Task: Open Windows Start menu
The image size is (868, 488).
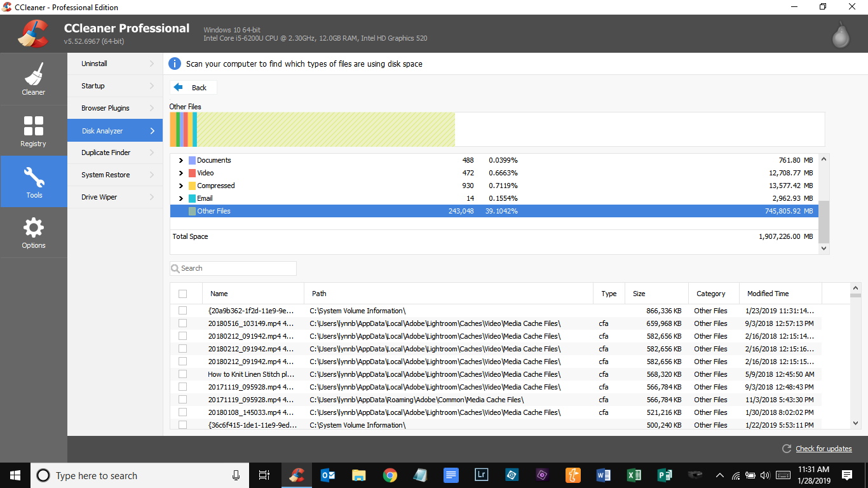Action: pyautogui.click(x=15, y=475)
